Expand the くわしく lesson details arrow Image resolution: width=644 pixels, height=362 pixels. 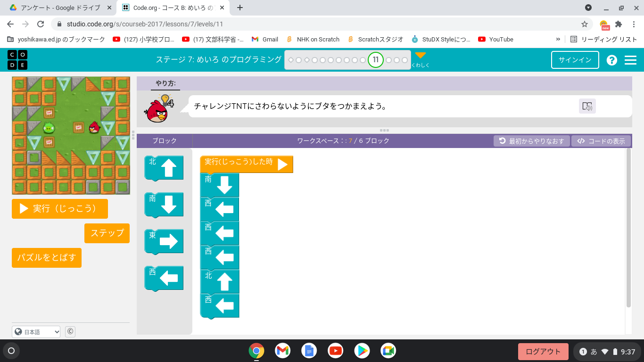[x=421, y=56]
